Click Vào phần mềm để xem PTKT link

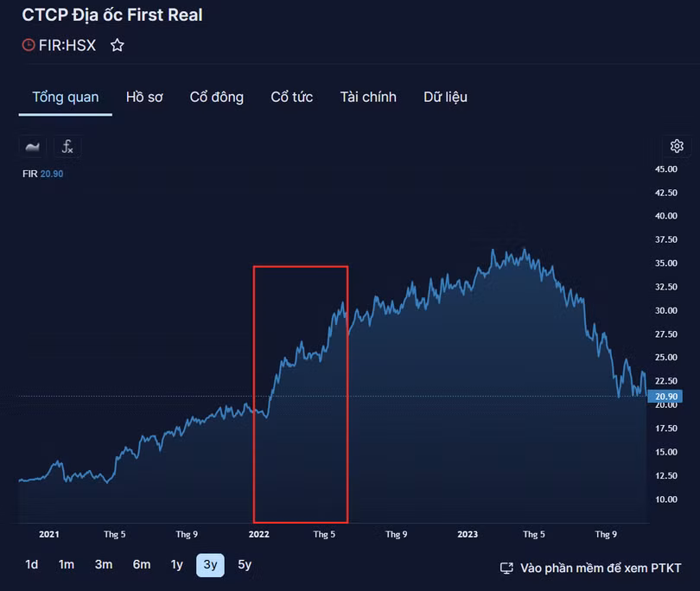(601, 568)
